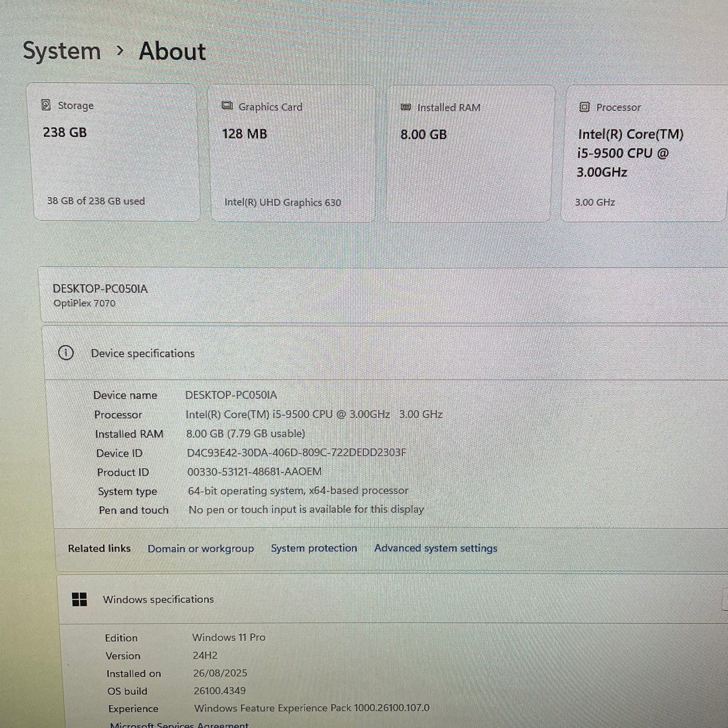Collapse the Device specifications section
Viewport: 728px width, 728px height.
pos(143,353)
